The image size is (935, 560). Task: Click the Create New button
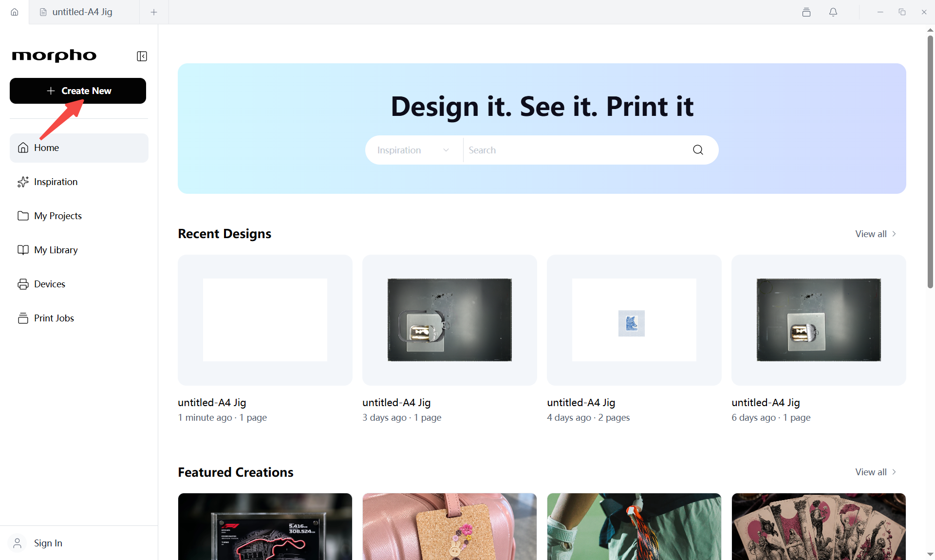(x=78, y=91)
